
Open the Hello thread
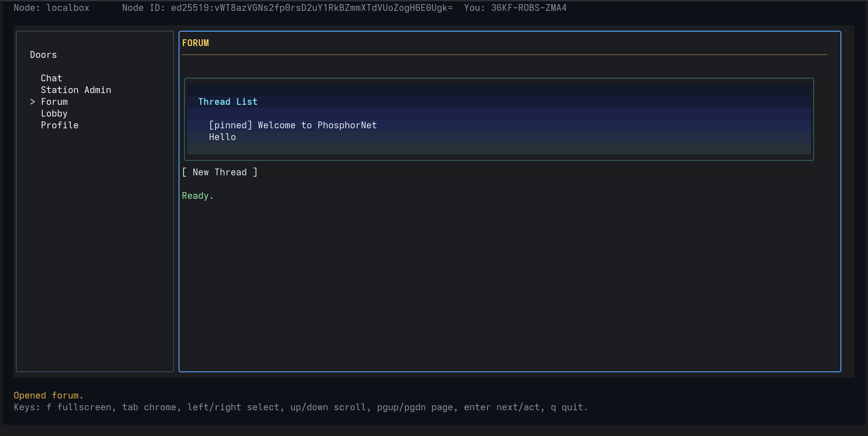pyautogui.click(x=222, y=137)
